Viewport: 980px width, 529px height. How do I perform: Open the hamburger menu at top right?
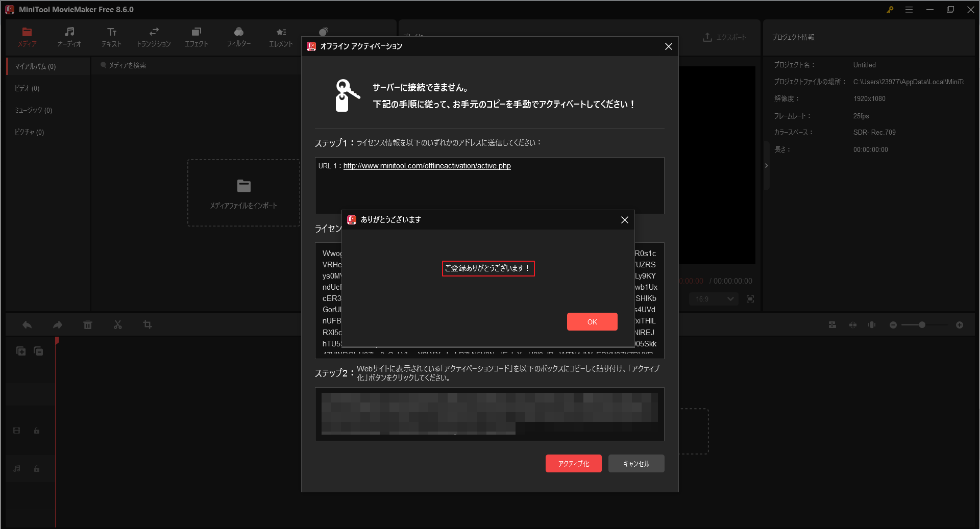pos(910,9)
